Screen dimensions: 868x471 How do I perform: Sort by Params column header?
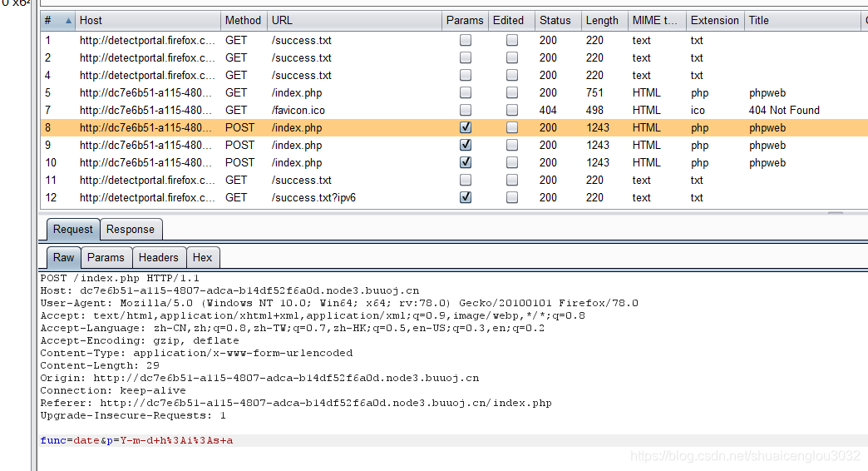465,21
